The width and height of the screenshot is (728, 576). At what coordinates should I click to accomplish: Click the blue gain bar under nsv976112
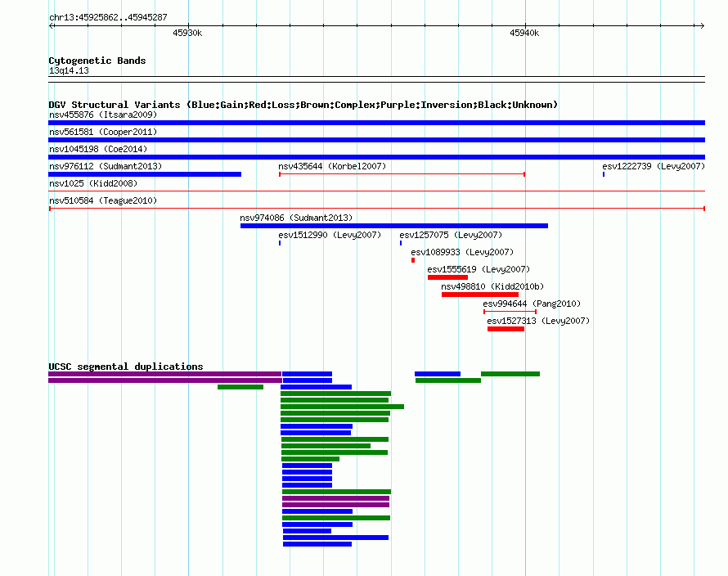145,174
